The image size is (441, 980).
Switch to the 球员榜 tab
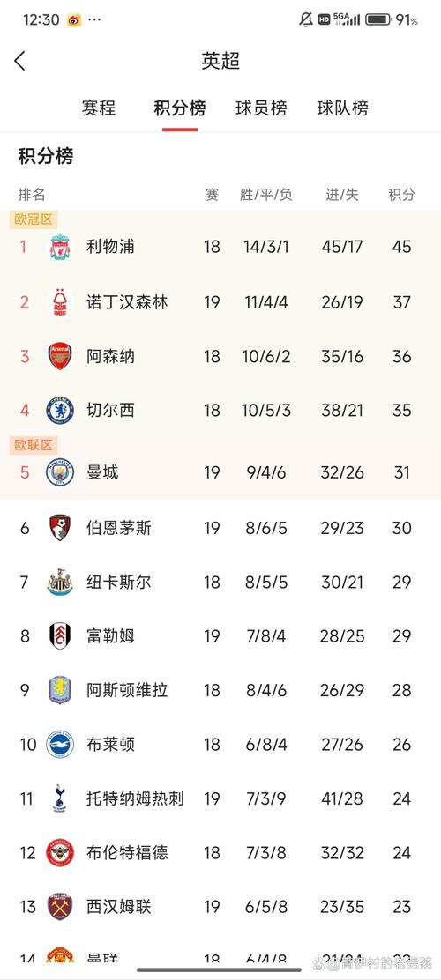coord(261,108)
